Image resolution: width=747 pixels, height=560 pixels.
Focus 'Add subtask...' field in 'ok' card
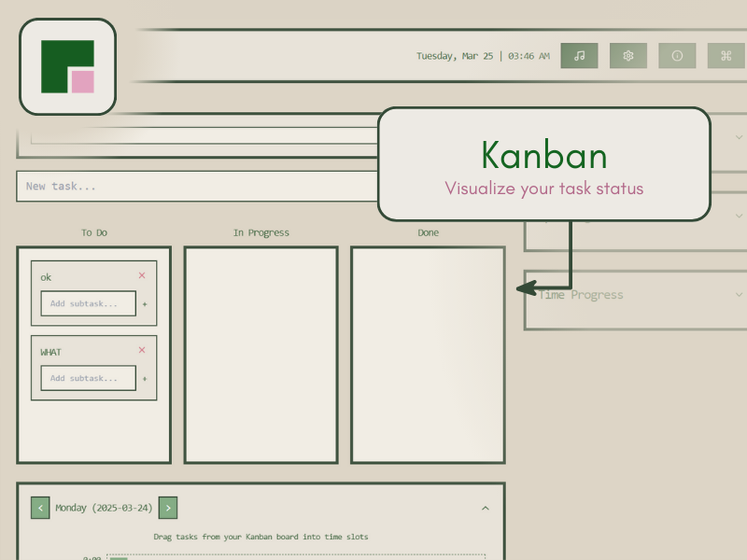tap(88, 303)
